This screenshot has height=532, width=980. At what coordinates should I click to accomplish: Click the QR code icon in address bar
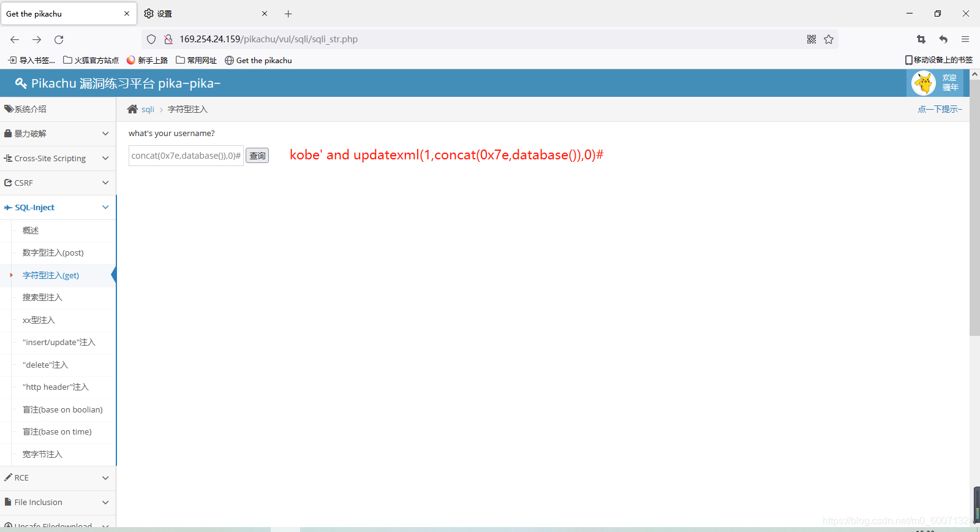click(x=812, y=39)
